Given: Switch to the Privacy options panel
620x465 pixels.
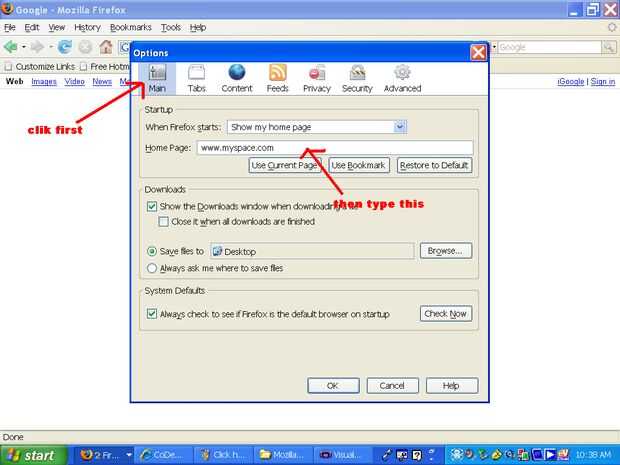Looking at the screenshot, I should (317, 79).
